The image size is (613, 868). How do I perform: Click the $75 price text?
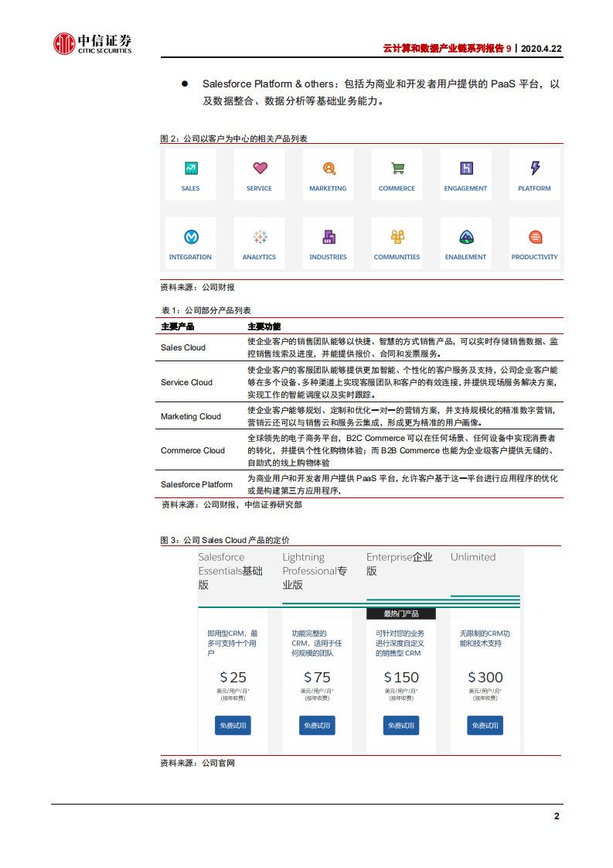pyautogui.click(x=317, y=678)
